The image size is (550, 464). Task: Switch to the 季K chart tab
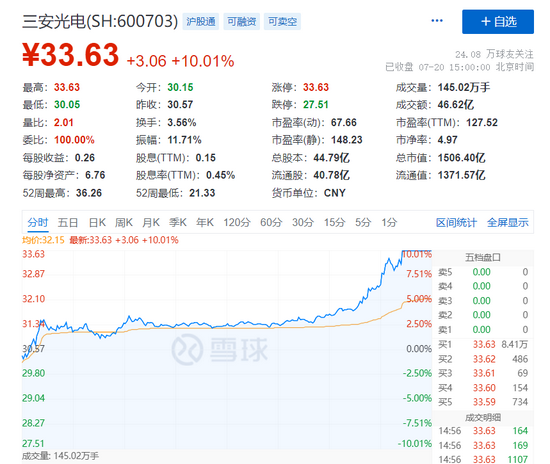pos(178,222)
